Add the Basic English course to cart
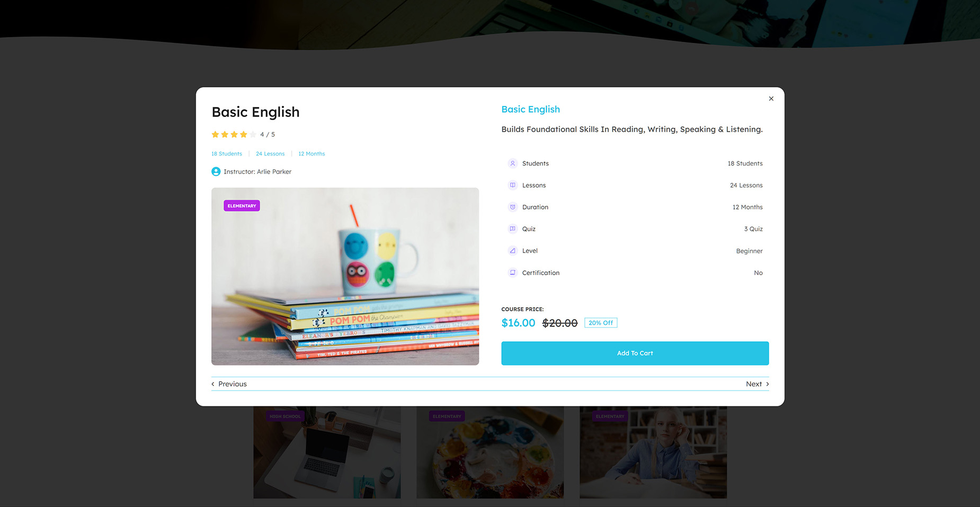Viewport: 980px width, 507px height. point(635,353)
